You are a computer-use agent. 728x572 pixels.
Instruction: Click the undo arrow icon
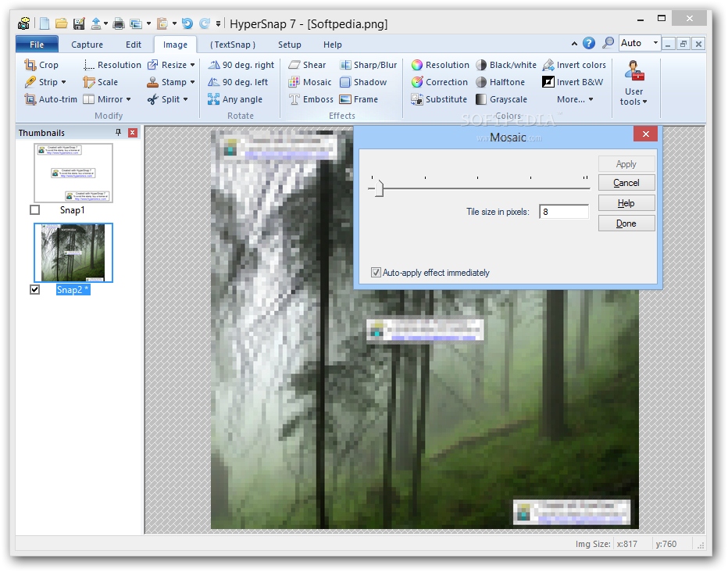[x=187, y=23]
